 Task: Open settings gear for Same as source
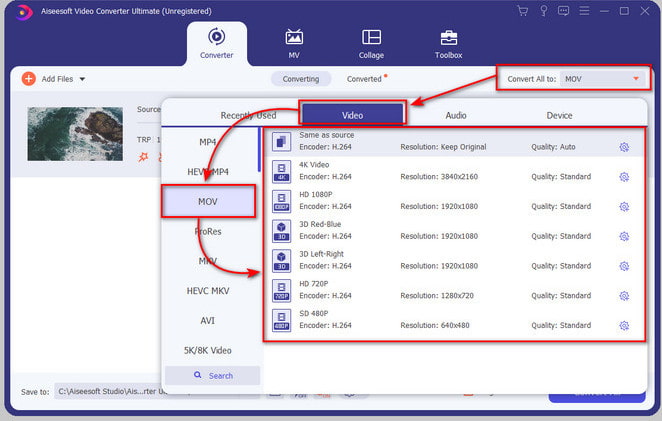click(624, 147)
